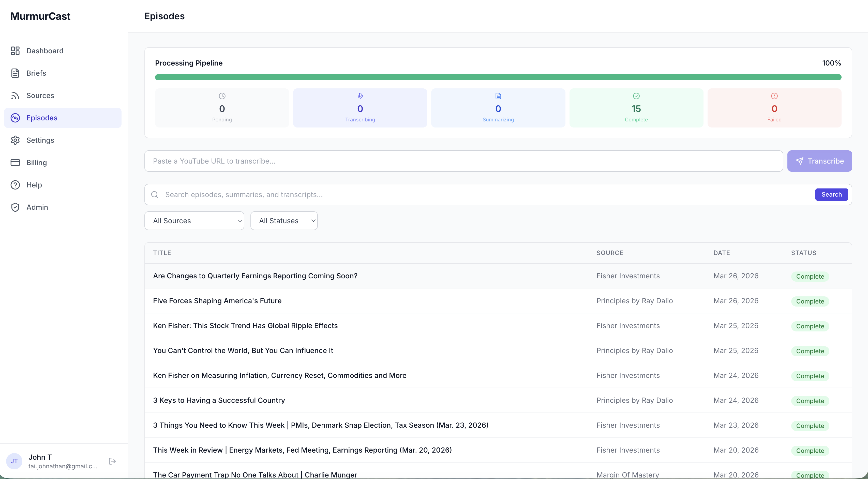Click the Admin shield icon
The height and width of the screenshot is (479, 868).
pos(15,207)
